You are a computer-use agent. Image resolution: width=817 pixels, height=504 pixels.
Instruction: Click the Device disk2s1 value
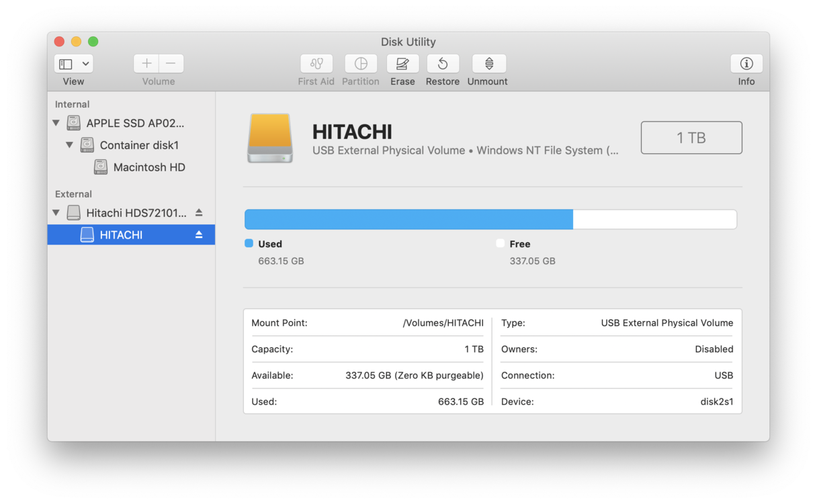tap(717, 402)
